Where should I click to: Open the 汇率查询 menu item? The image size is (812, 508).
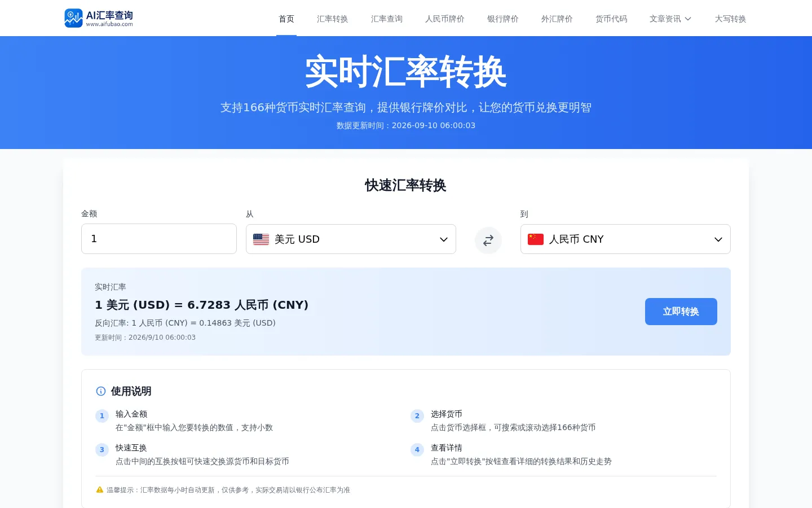pyautogui.click(x=387, y=19)
